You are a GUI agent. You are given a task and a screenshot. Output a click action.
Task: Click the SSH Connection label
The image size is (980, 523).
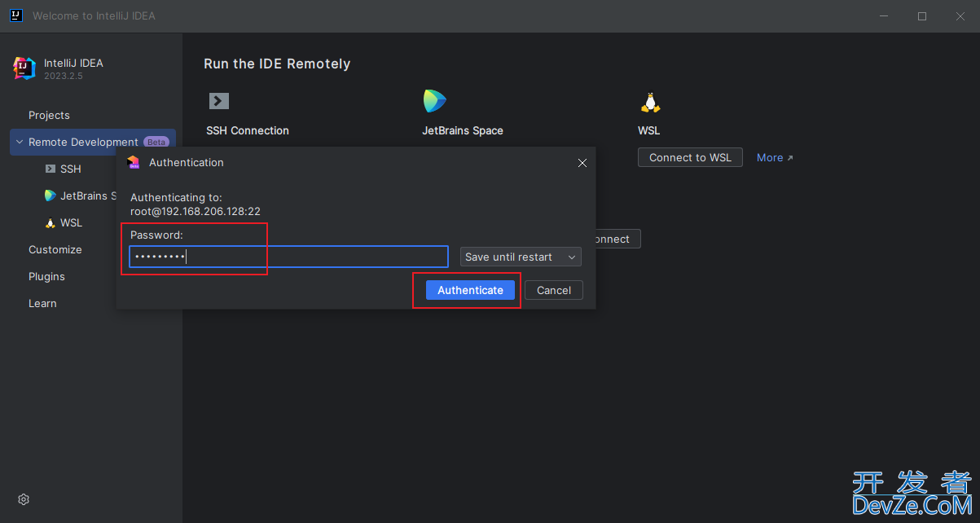[248, 130]
